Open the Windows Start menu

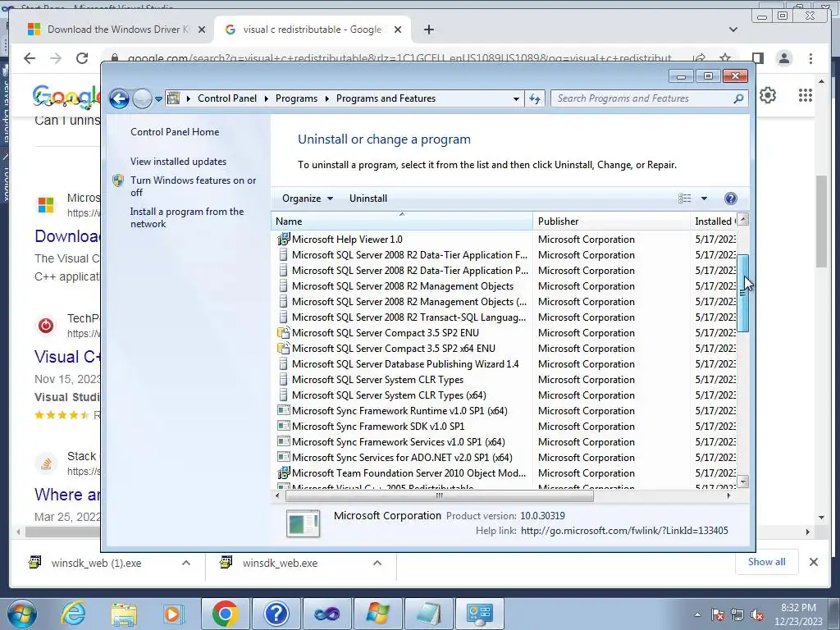point(22,614)
